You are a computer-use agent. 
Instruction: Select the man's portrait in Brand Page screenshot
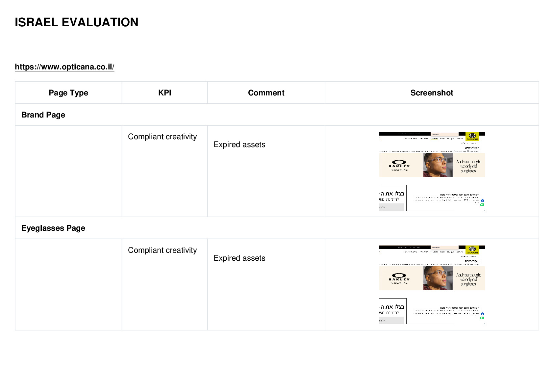pyautogui.click(x=438, y=165)
